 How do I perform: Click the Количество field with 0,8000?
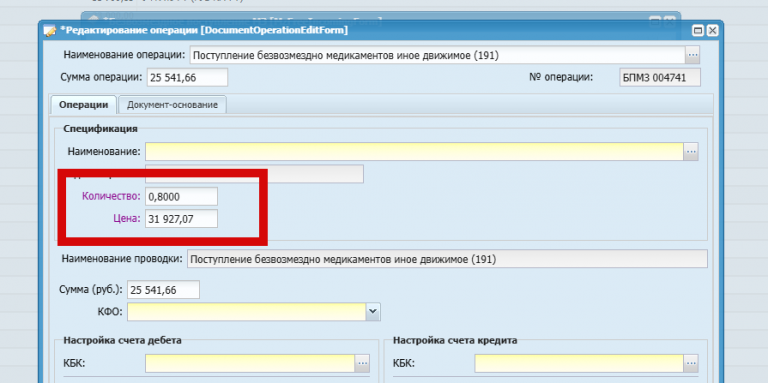point(181,196)
